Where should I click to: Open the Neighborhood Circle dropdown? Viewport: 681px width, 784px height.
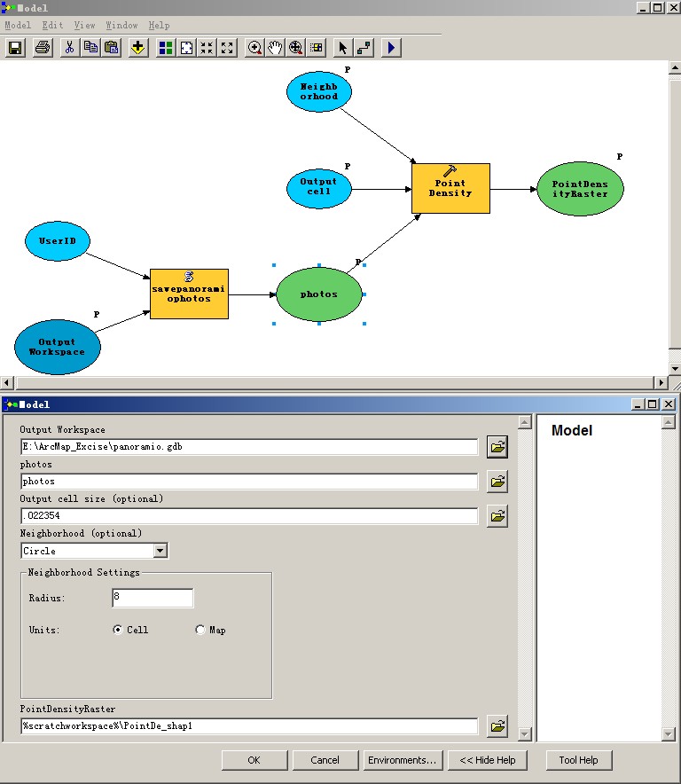pyautogui.click(x=160, y=551)
